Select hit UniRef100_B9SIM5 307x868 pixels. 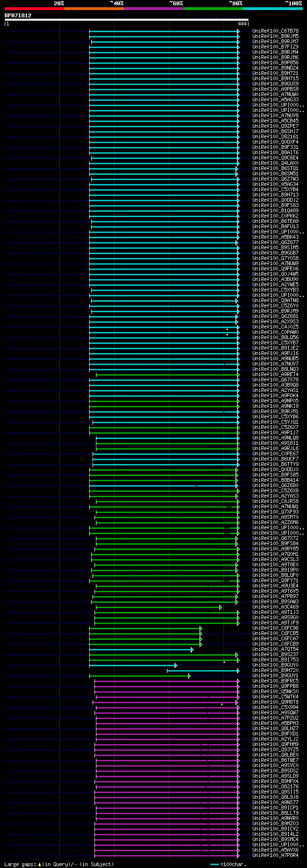click(275, 248)
